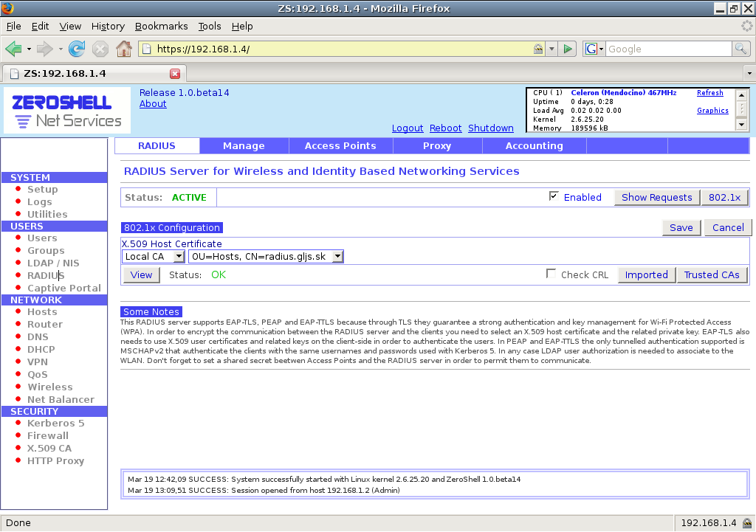Click the lock icon in the address bar
The width and height of the screenshot is (756, 532).
coord(538,49)
